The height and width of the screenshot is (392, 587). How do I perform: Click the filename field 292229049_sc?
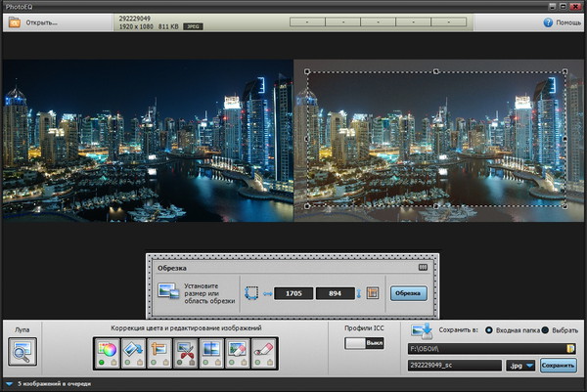pos(455,366)
